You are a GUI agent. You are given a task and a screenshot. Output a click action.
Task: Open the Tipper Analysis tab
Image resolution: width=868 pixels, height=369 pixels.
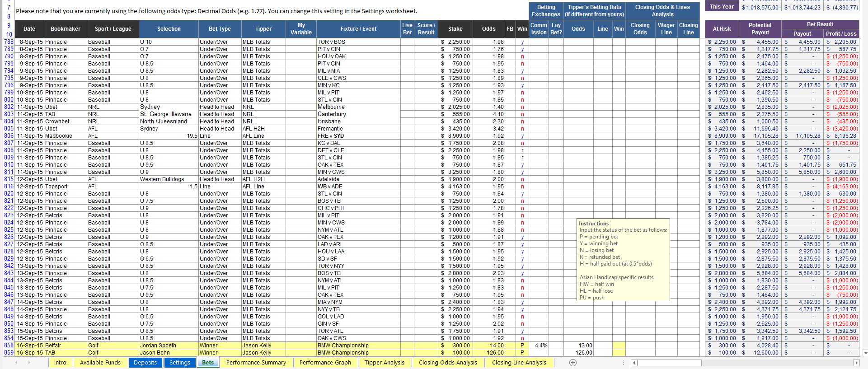point(384,363)
